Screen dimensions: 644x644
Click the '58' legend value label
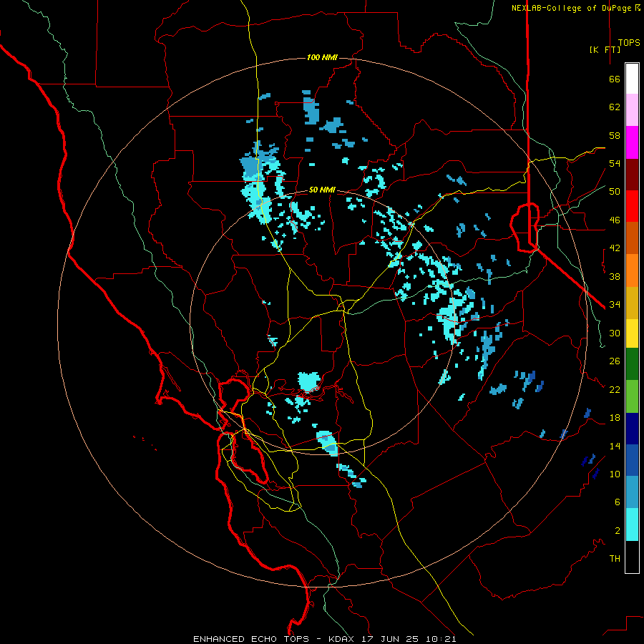click(x=615, y=135)
